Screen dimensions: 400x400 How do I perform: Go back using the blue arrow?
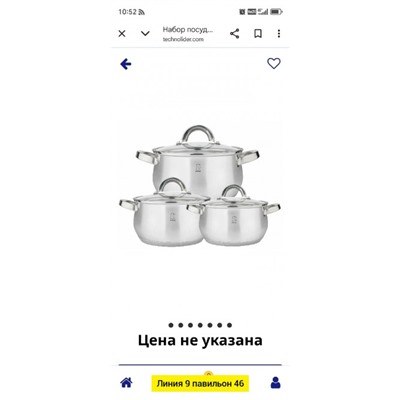click(x=126, y=64)
